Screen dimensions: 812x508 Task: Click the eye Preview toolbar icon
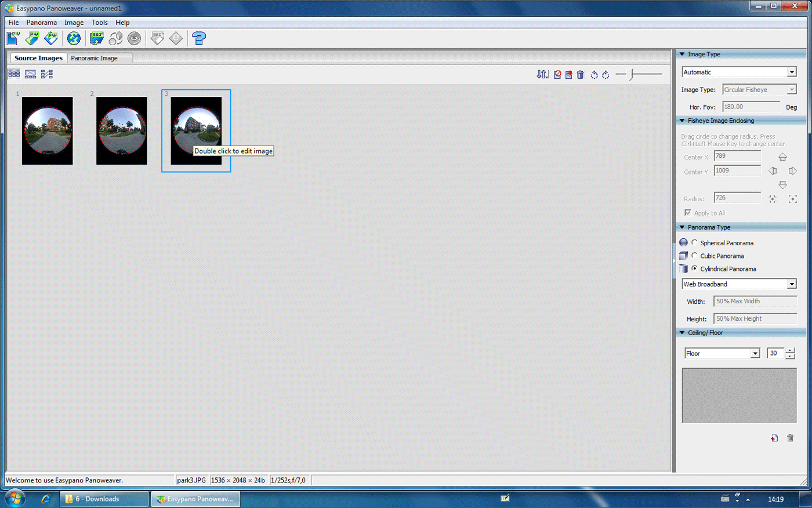[x=134, y=38]
